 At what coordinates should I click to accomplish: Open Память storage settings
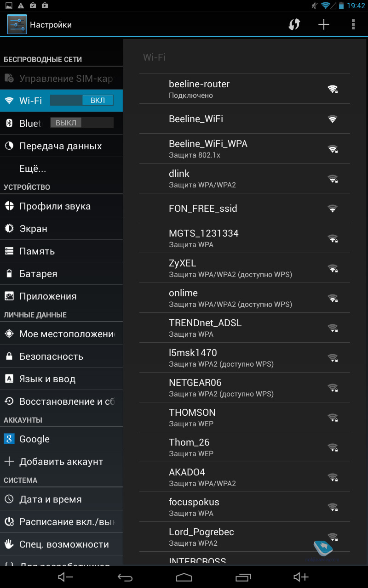tap(61, 251)
